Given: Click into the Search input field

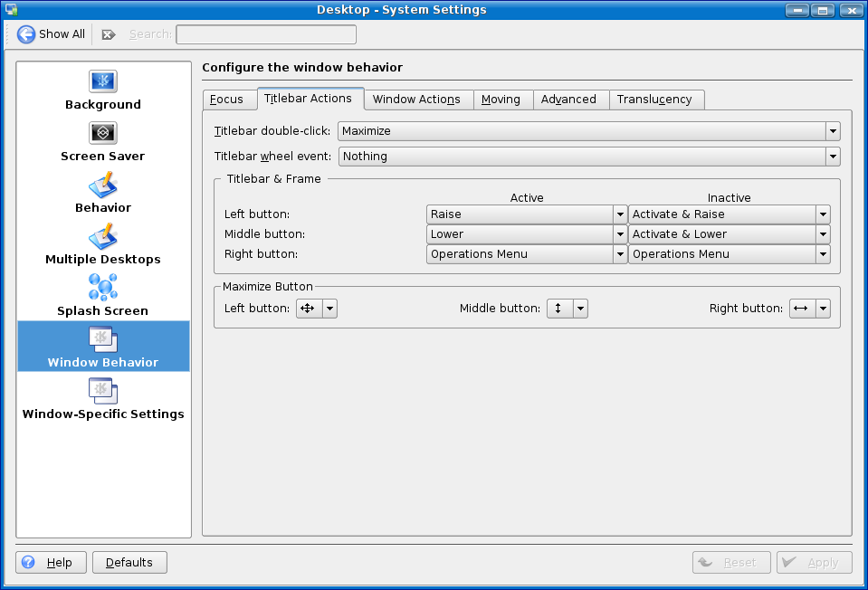Looking at the screenshot, I should click(x=266, y=34).
